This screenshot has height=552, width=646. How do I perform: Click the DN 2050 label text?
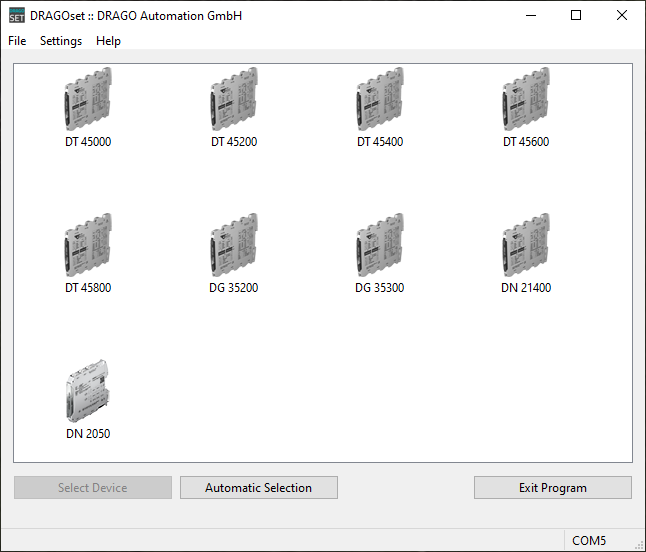point(88,433)
